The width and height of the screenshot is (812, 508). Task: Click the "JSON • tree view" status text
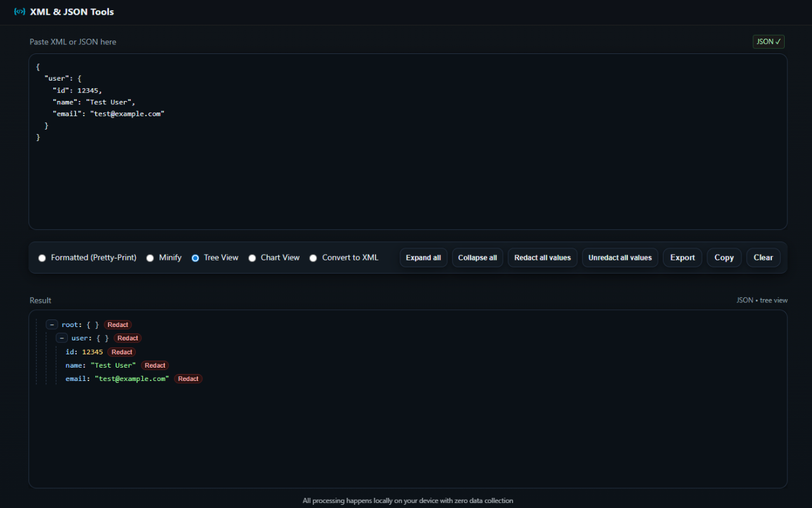[762, 300]
